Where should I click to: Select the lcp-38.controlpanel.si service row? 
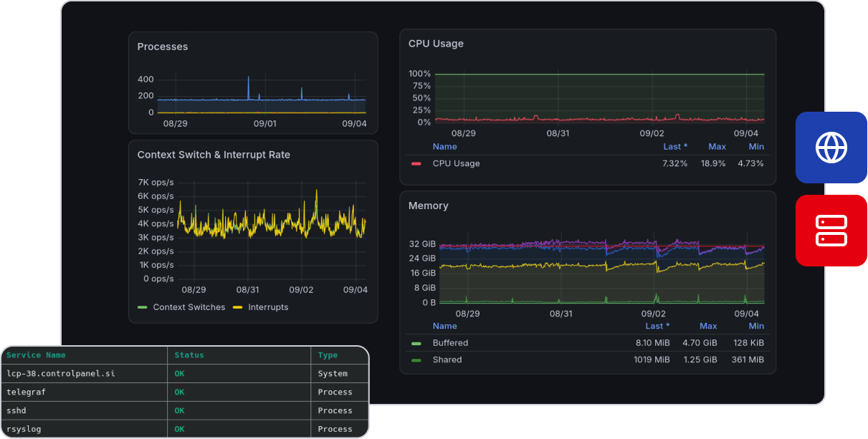(185, 374)
